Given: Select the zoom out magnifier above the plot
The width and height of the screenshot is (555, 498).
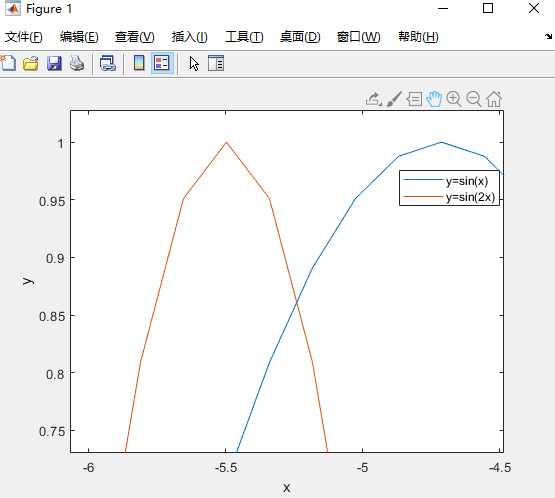Looking at the screenshot, I should coord(474,99).
